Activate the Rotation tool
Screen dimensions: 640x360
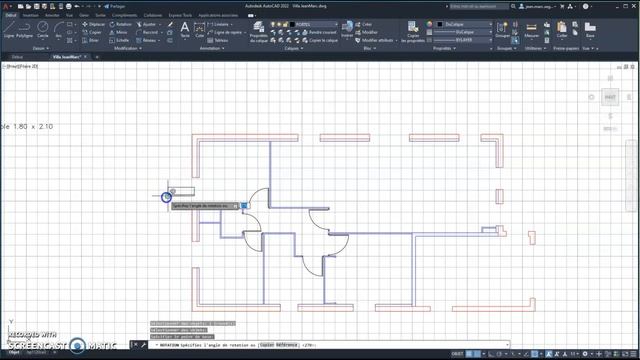coord(120,24)
